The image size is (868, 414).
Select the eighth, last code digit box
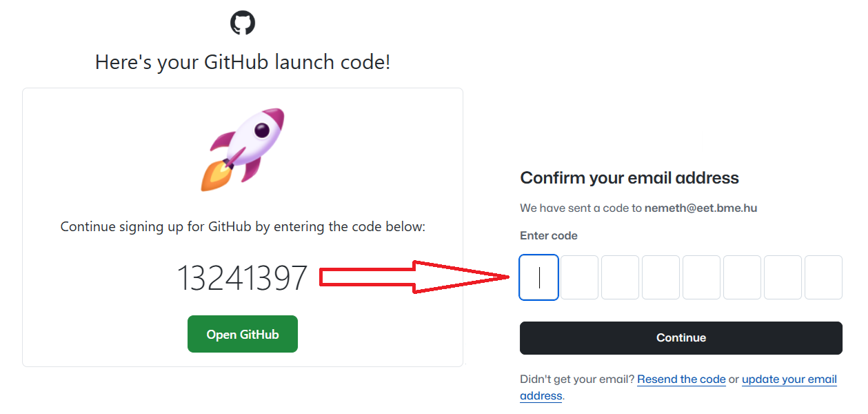tap(823, 277)
